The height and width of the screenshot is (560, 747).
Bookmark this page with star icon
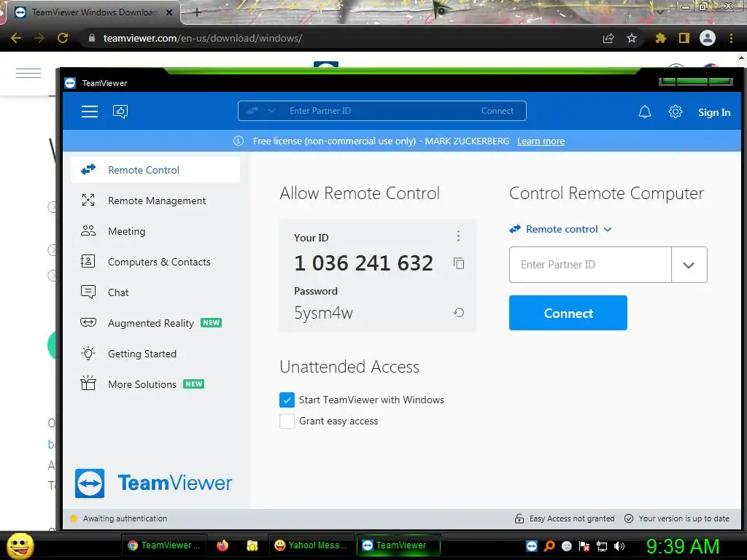point(632,38)
